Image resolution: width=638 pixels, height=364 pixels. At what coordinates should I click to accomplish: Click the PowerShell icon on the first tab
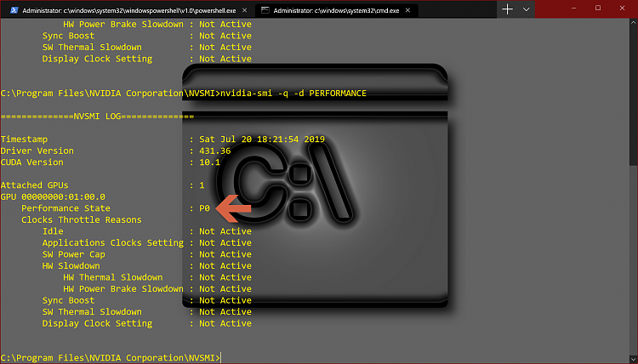point(14,10)
